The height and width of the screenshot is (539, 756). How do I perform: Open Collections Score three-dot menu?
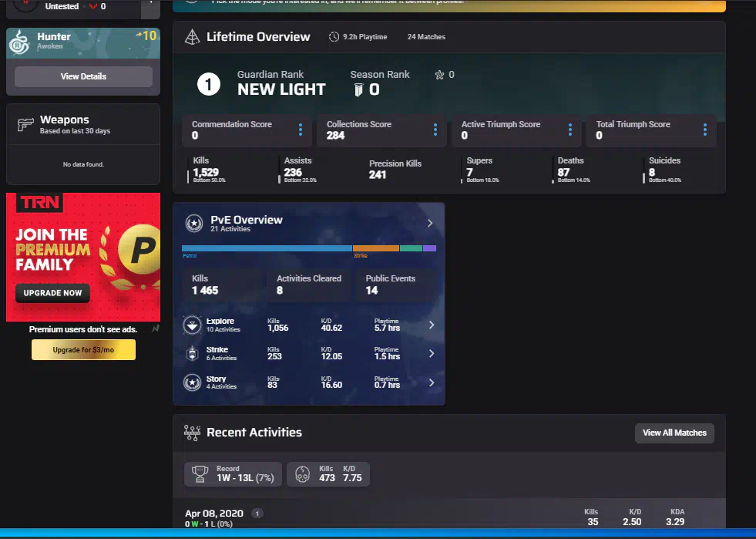pyautogui.click(x=435, y=130)
